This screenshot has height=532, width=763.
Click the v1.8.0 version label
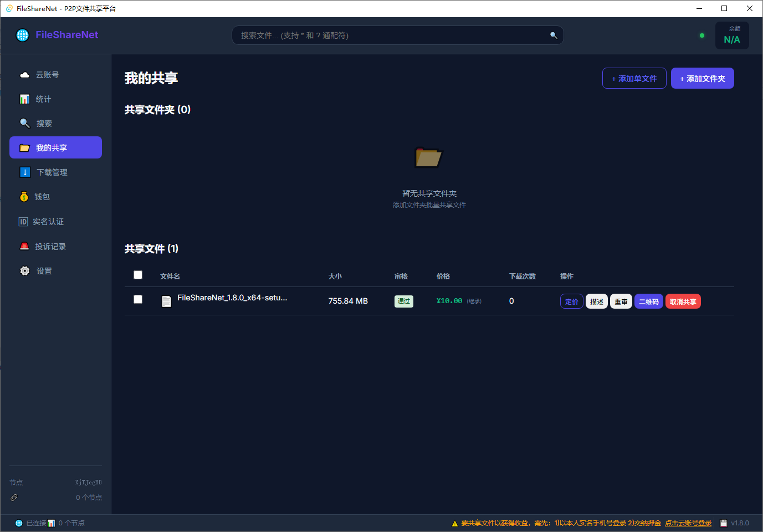740,523
